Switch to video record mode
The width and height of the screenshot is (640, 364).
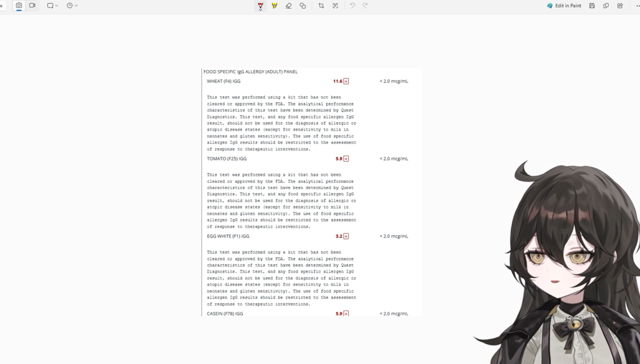tap(32, 6)
